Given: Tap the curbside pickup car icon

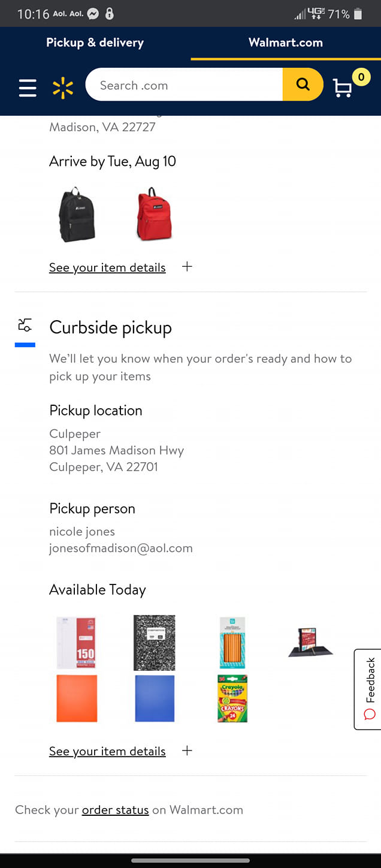Looking at the screenshot, I should [x=25, y=325].
